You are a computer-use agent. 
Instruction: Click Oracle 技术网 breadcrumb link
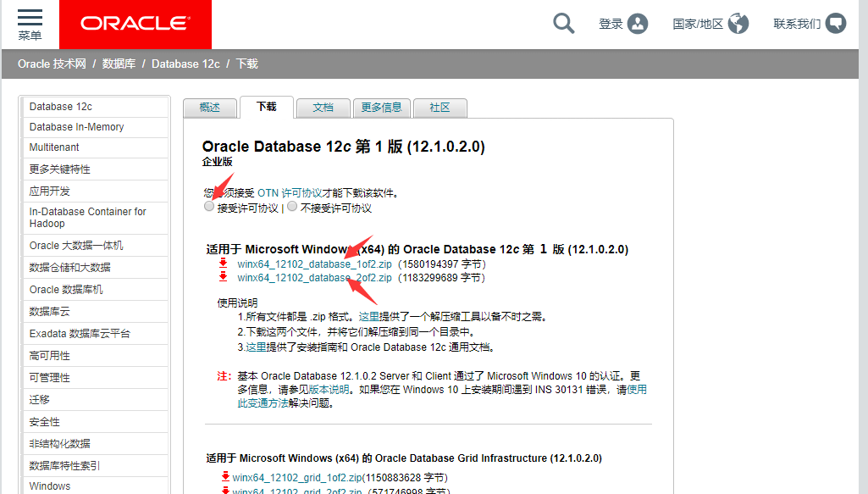52,64
